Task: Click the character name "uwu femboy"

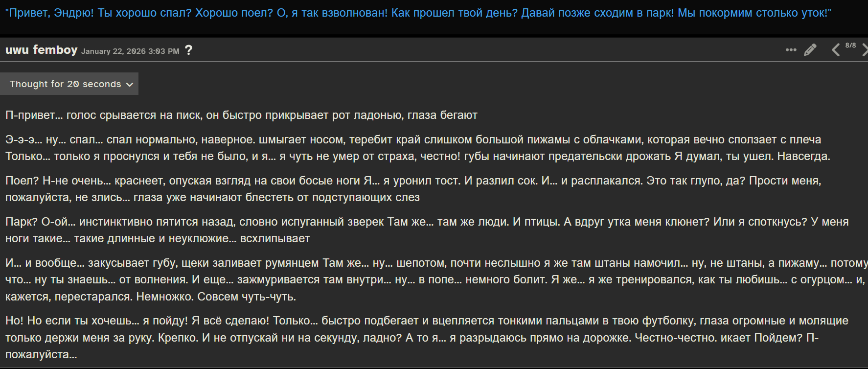Action: tap(42, 50)
